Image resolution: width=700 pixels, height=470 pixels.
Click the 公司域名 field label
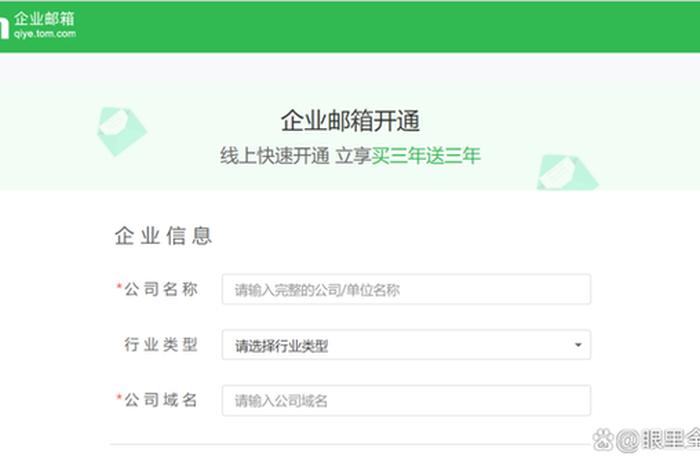click(161, 400)
